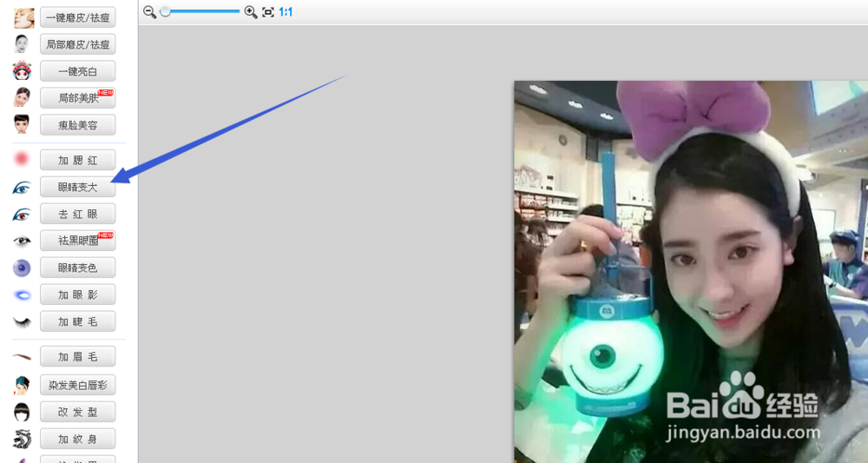Choose 眼睛变大 enlarge eyes button
This screenshot has width=868, height=463.
click(x=77, y=187)
